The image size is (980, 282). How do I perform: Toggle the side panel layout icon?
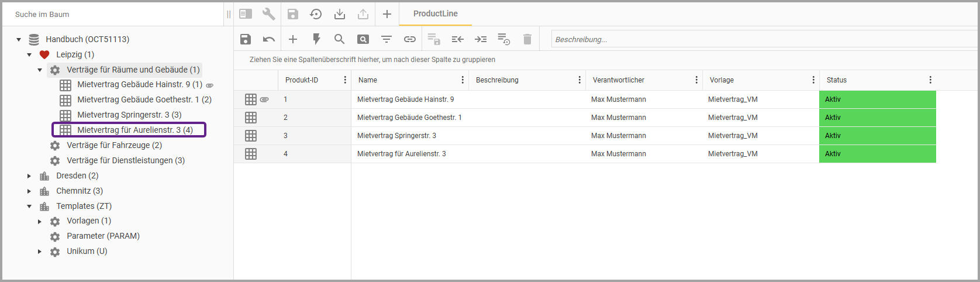tap(246, 14)
